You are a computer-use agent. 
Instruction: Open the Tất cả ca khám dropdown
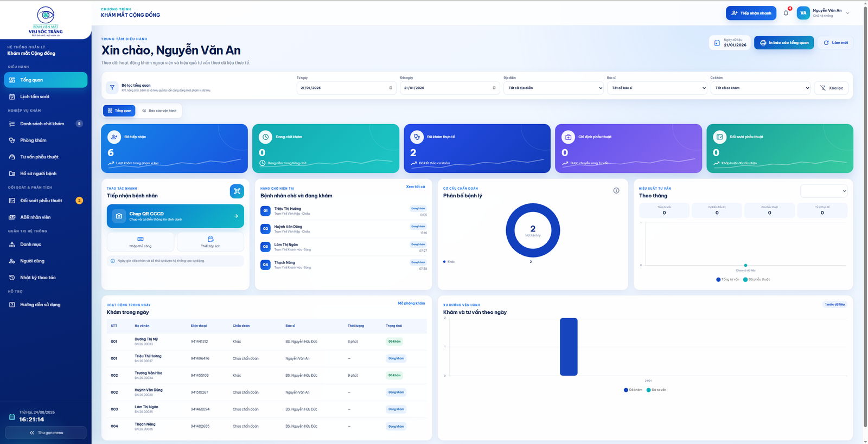[761, 88]
